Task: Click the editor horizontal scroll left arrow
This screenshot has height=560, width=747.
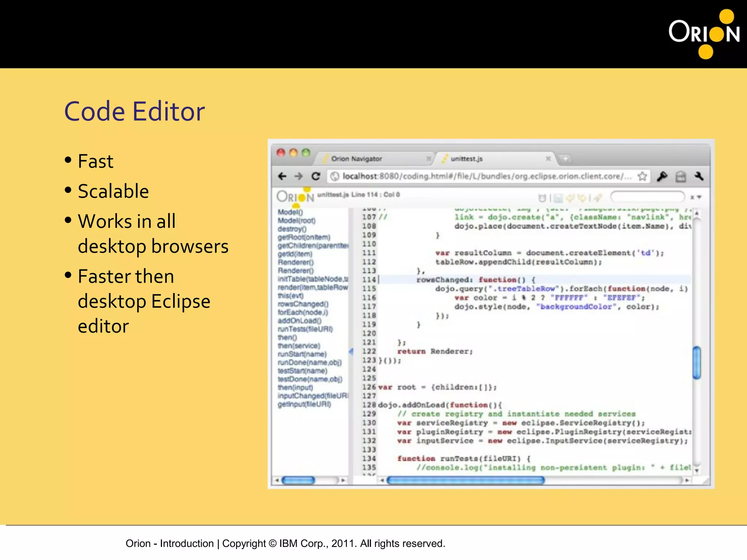Action: 382,481
